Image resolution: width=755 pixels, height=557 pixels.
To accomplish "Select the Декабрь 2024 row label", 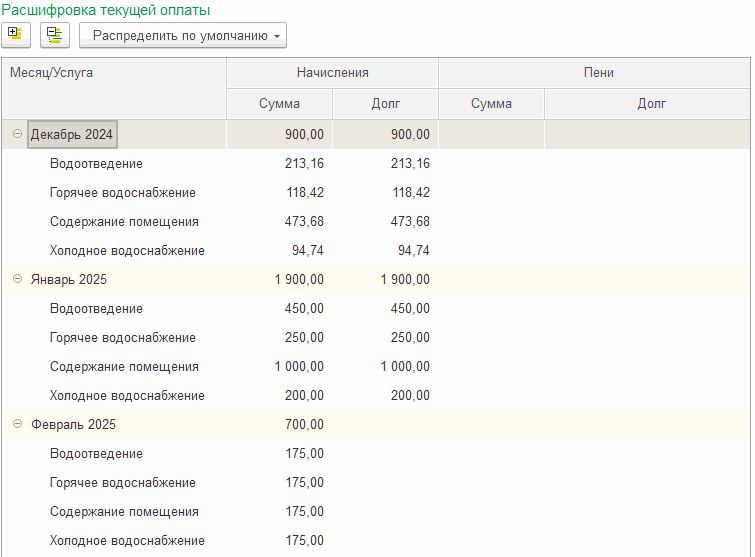I will coord(72,134).
